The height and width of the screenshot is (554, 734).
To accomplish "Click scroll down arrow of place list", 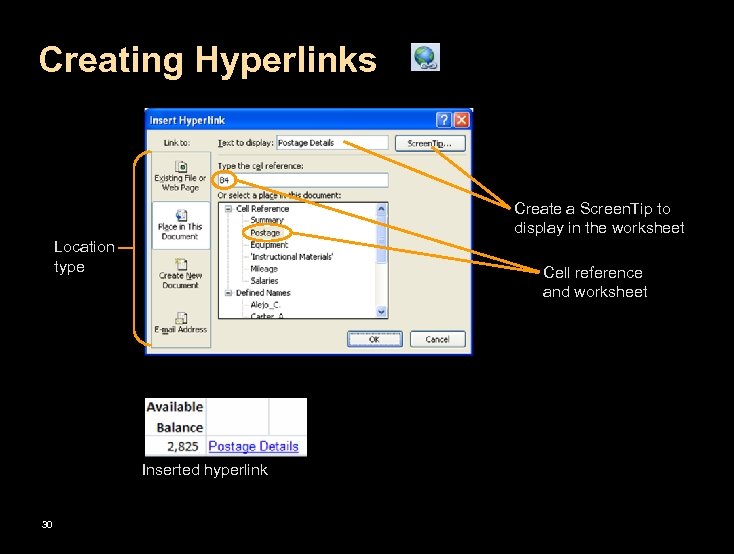I will click(x=382, y=312).
